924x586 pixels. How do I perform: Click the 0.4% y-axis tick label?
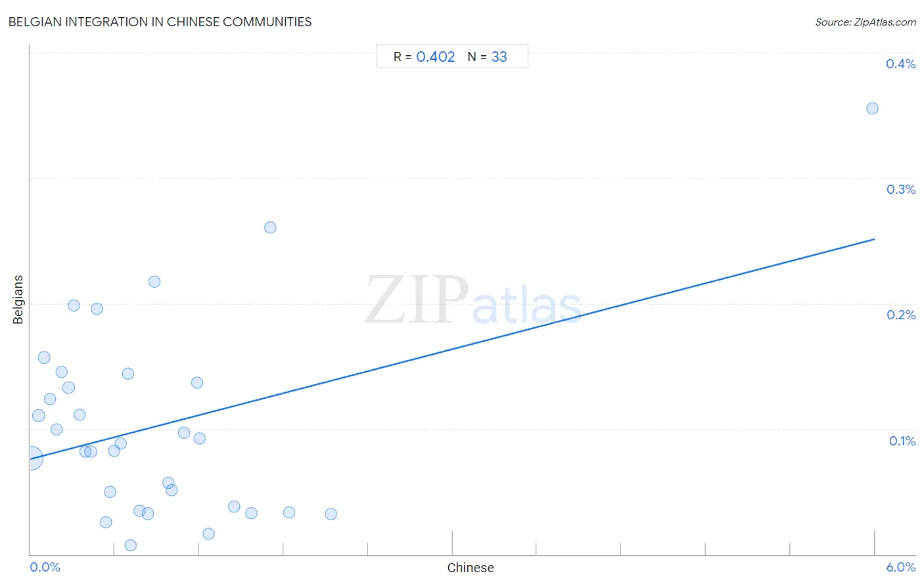[x=900, y=64]
